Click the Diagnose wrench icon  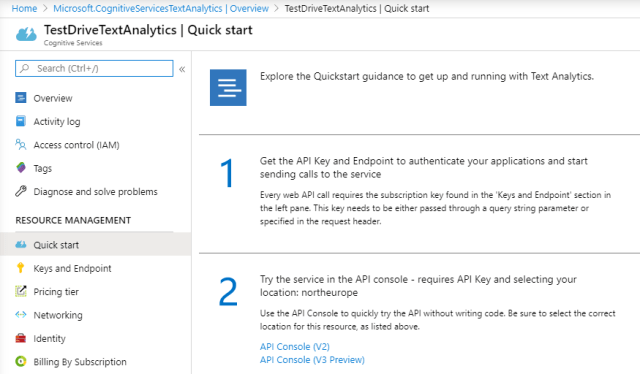21,191
